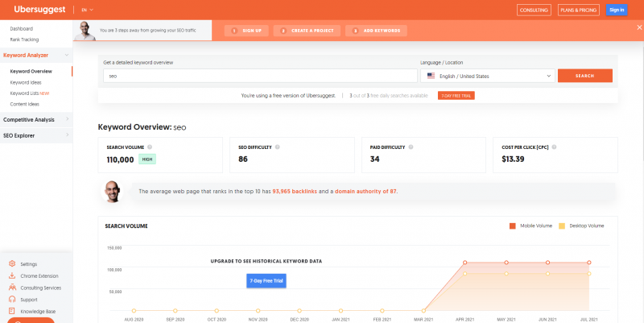Click the APR 2021 mobile volume point

(465, 262)
